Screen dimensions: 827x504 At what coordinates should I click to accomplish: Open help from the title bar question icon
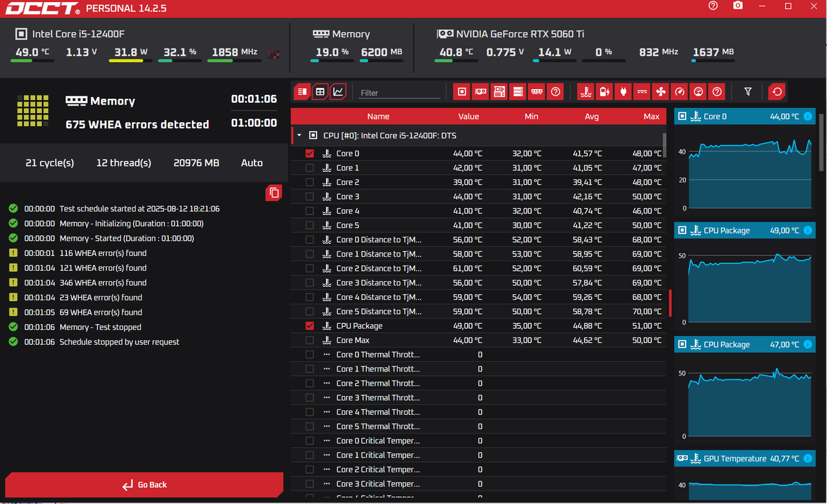(713, 6)
